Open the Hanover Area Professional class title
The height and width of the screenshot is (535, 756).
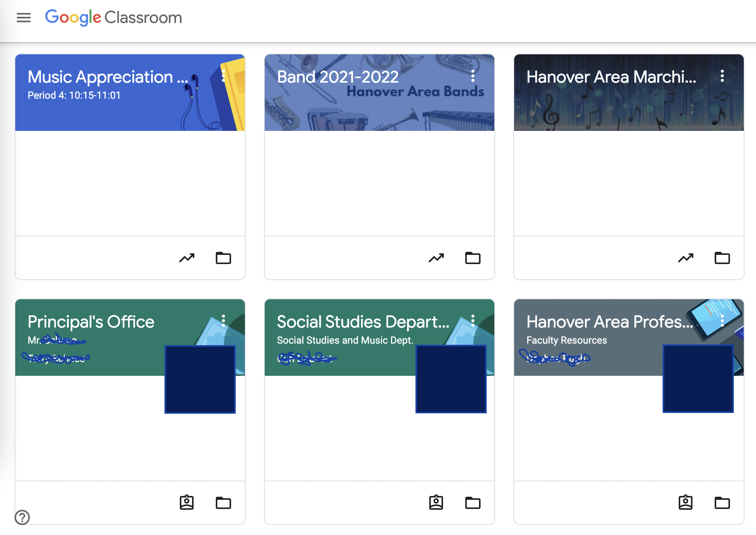click(609, 322)
